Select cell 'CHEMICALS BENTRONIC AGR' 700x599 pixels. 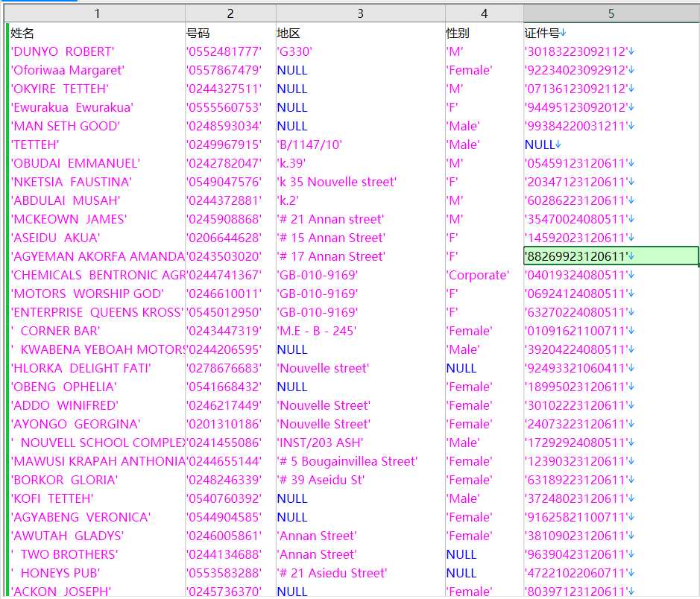tap(98, 275)
